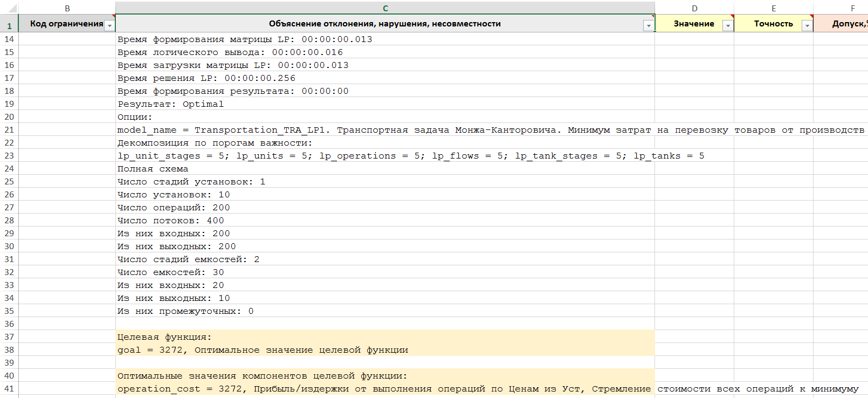Screen dimensions: 868x398
Task: Click the cell with Число потоков: 400
Action: point(385,221)
